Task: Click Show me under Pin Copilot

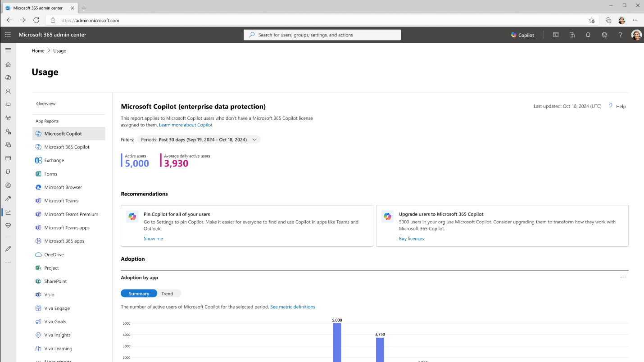Action: pos(153,239)
